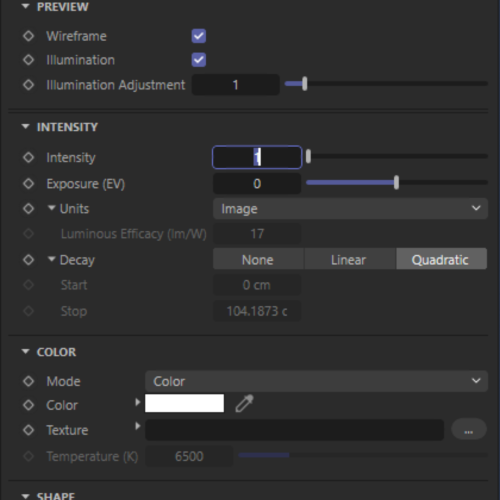Image resolution: width=500 pixels, height=500 pixels.
Task: Open the Texture browse button with ellipsis
Action: [x=469, y=430]
